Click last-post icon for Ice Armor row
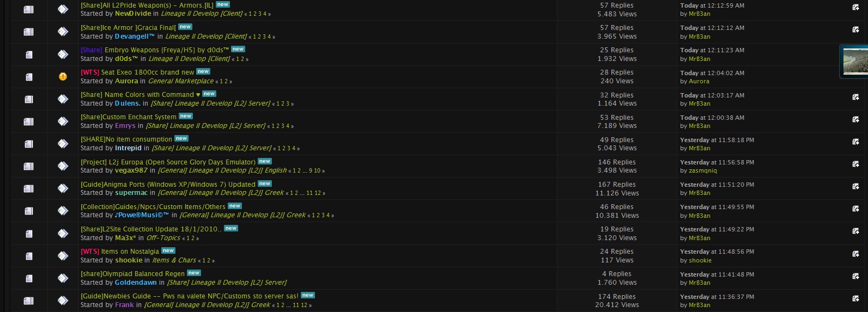868x312 pixels. pyautogui.click(x=855, y=29)
